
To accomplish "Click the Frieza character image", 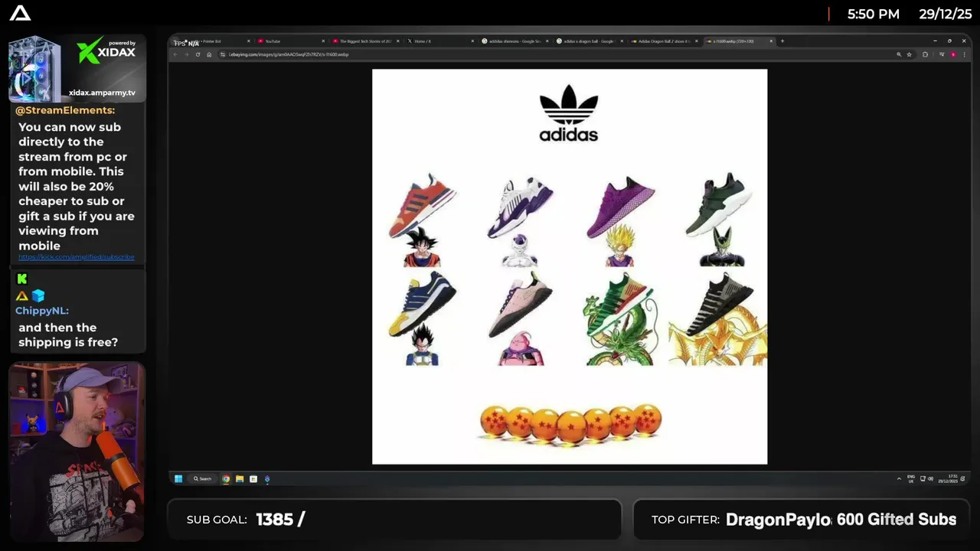I will tap(520, 250).
